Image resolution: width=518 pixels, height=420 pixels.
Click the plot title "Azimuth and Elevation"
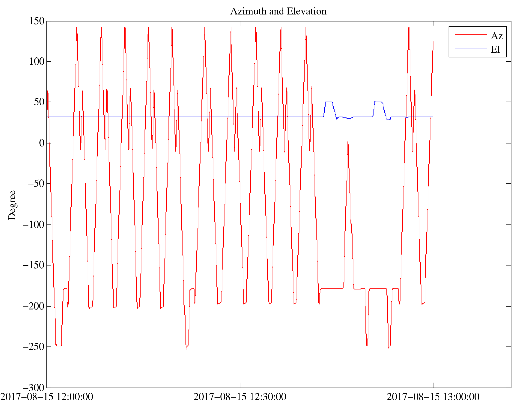pos(278,11)
